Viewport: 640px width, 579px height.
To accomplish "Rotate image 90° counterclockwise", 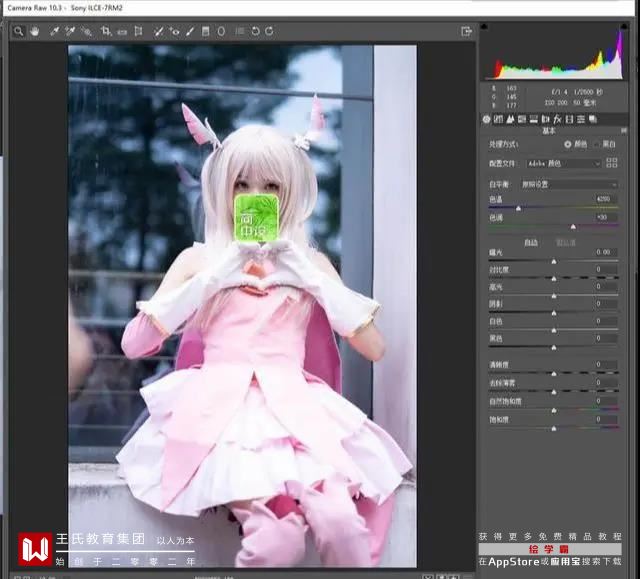I will 256,31.
